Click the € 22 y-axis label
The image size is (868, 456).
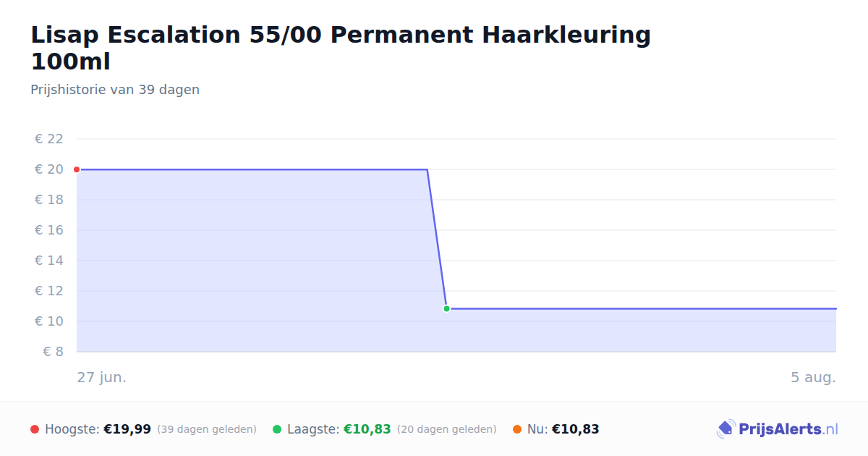(x=49, y=139)
